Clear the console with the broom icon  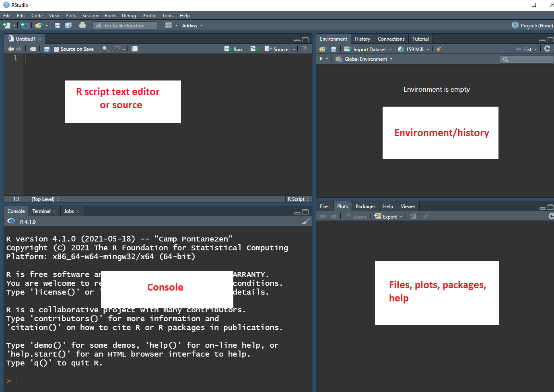tap(306, 221)
